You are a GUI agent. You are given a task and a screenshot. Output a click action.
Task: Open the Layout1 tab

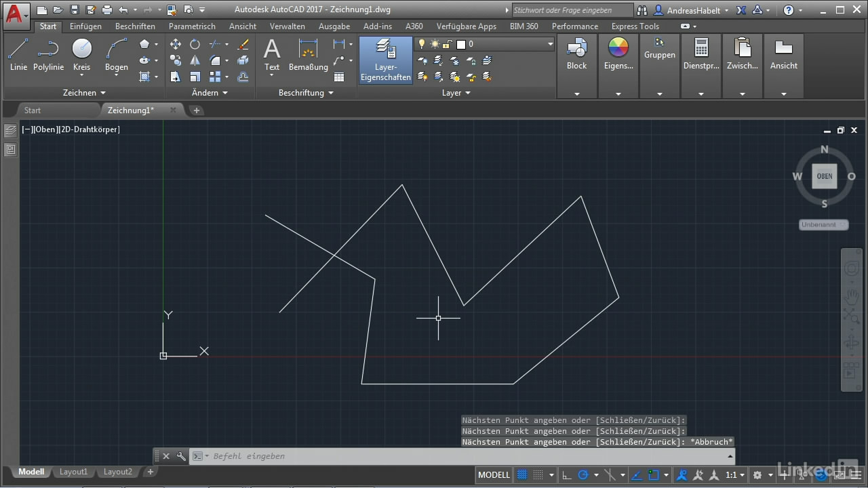(x=73, y=472)
